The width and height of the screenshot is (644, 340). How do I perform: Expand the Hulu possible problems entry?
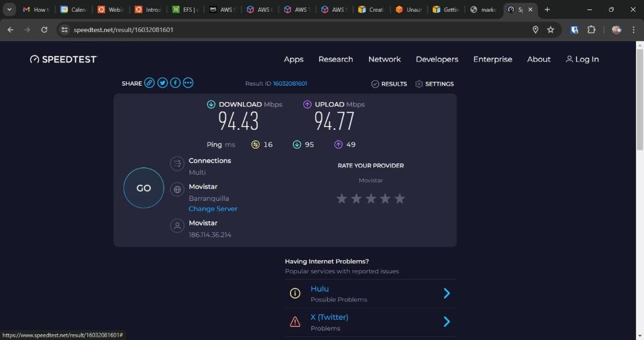(447, 293)
